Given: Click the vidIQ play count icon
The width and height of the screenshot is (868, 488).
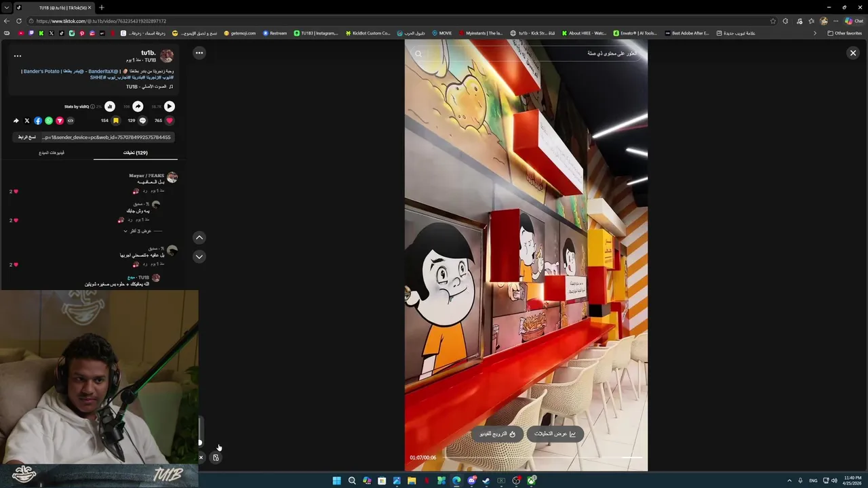Looking at the screenshot, I should pyautogui.click(x=170, y=106).
